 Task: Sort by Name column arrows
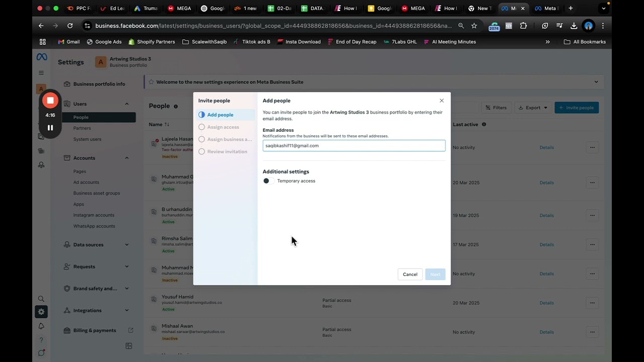(x=167, y=124)
